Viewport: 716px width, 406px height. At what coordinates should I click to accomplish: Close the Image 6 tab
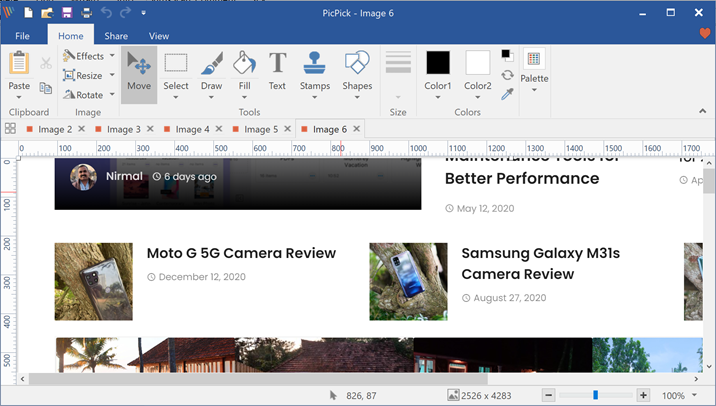(x=356, y=129)
